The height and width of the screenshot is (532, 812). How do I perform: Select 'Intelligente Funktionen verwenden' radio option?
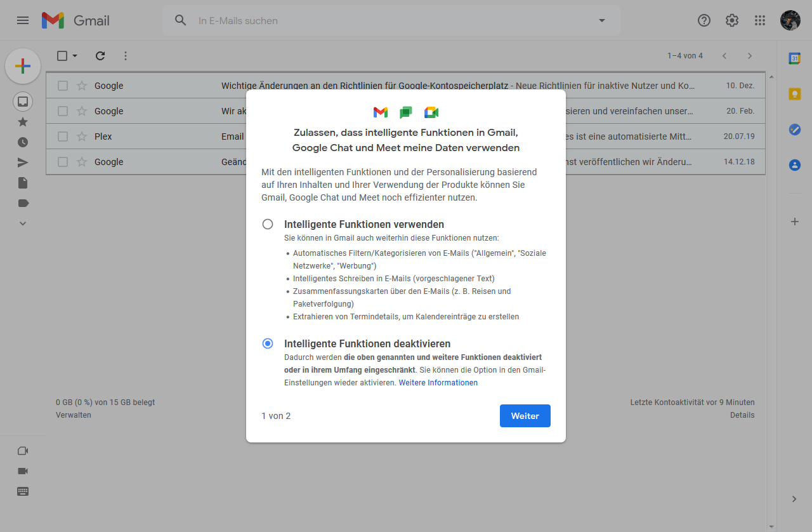[268, 224]
